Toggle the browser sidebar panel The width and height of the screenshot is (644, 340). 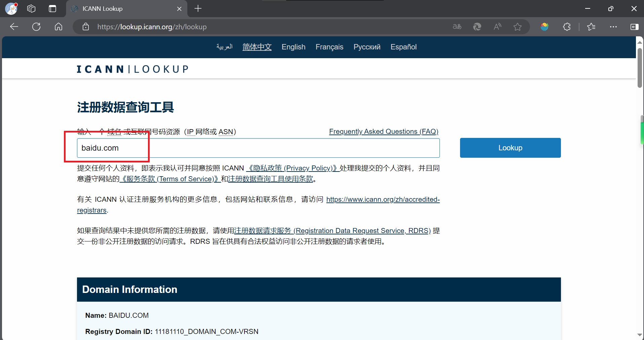tap(635, 27)
